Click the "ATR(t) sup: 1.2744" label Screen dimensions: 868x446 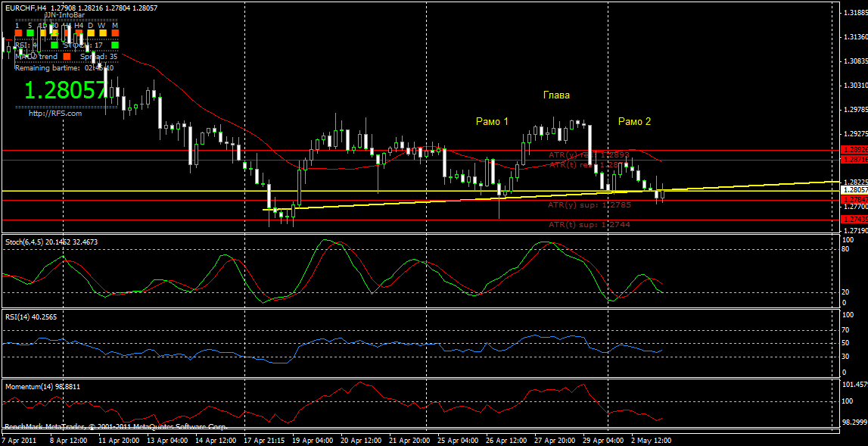click(x=590, y=224)
